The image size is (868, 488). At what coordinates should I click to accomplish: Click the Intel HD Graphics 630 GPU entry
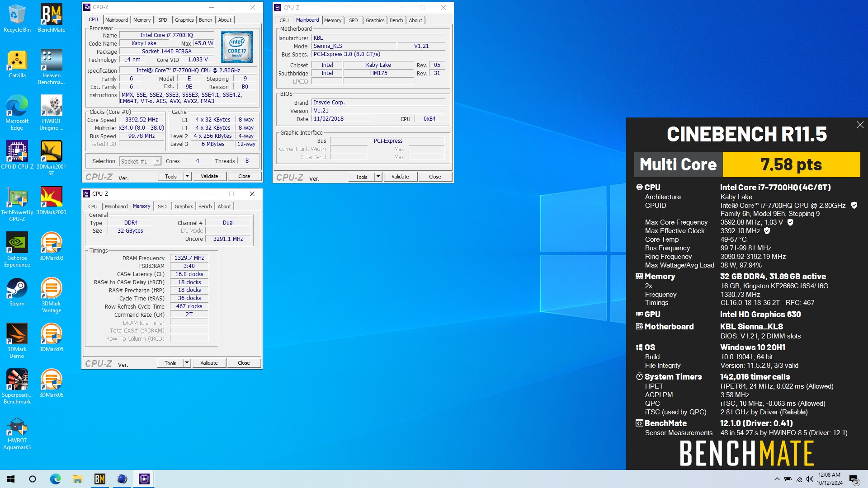tap(760, 314)
